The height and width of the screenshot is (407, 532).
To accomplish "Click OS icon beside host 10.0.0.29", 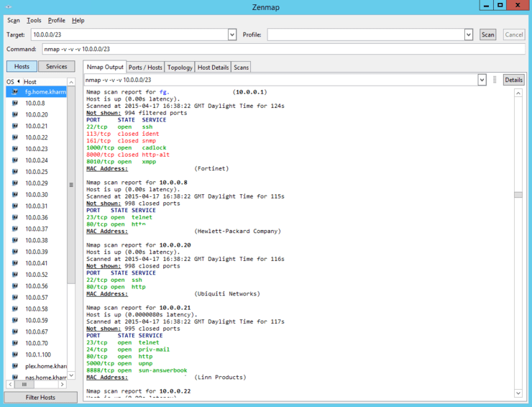I will click(15, 183).
